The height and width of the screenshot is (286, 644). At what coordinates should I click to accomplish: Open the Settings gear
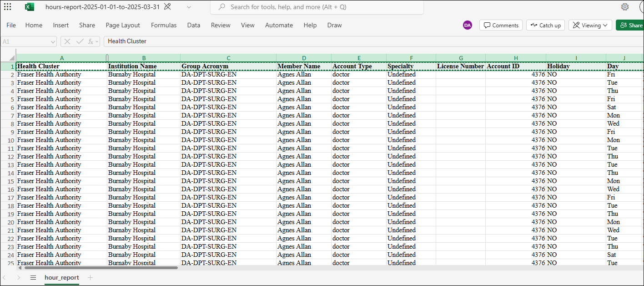pos(625,7)
